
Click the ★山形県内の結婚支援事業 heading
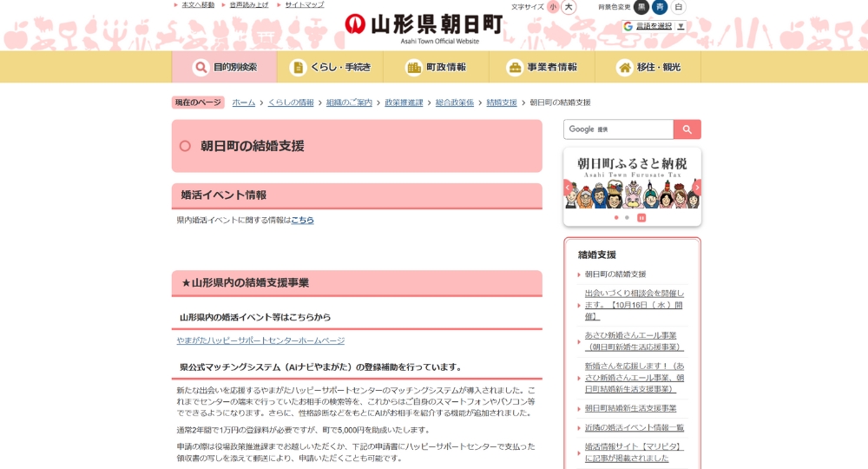tap(246, 283)
